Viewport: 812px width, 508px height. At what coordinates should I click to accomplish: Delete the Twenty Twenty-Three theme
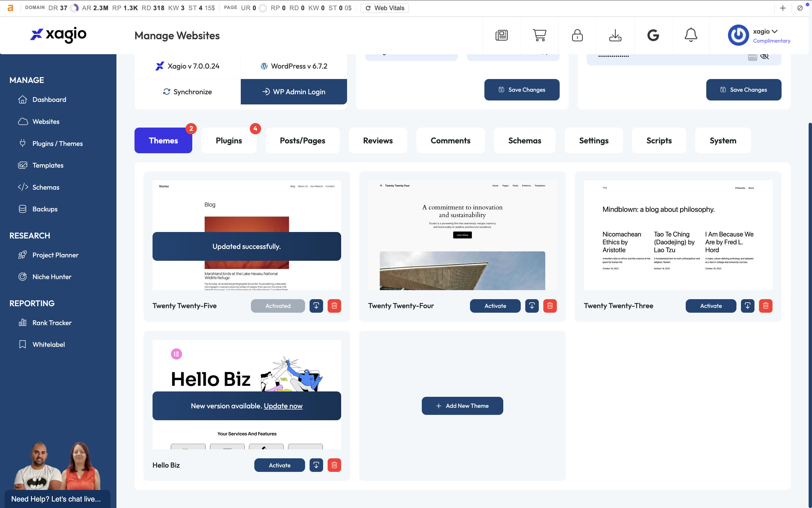coord(766,306)
